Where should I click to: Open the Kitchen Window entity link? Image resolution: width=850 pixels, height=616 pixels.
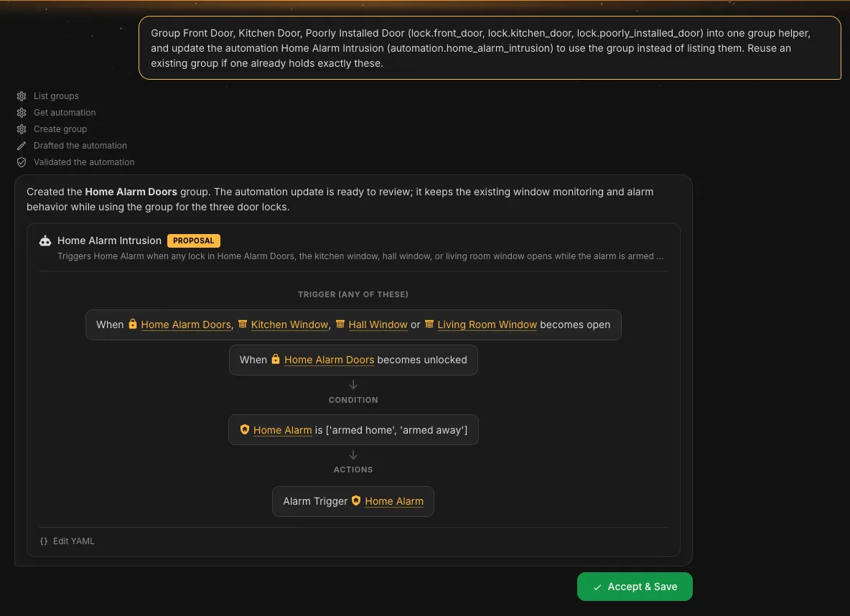[x=289, y=325]
